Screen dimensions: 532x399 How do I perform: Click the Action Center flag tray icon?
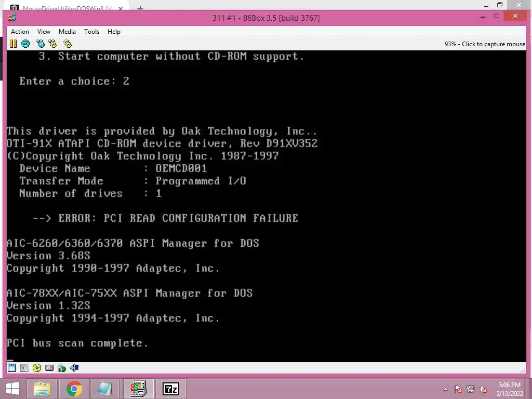click(x=458, y=389)
